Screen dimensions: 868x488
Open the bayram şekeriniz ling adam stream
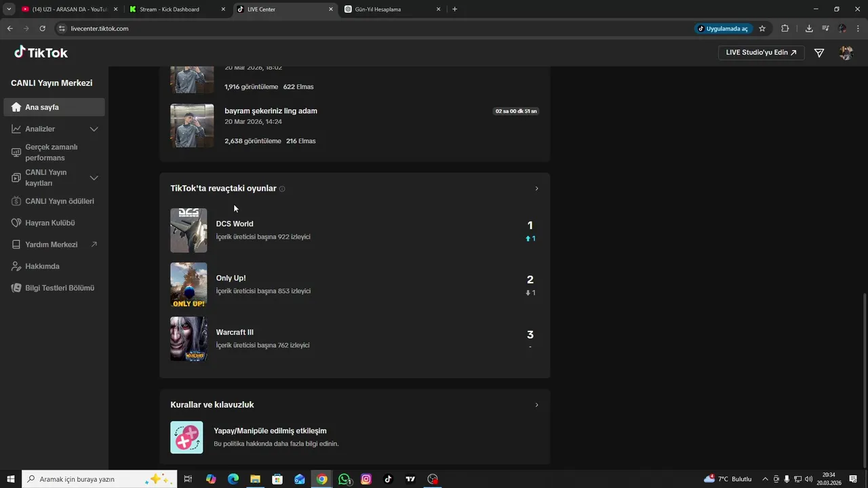tap(271, 110)
